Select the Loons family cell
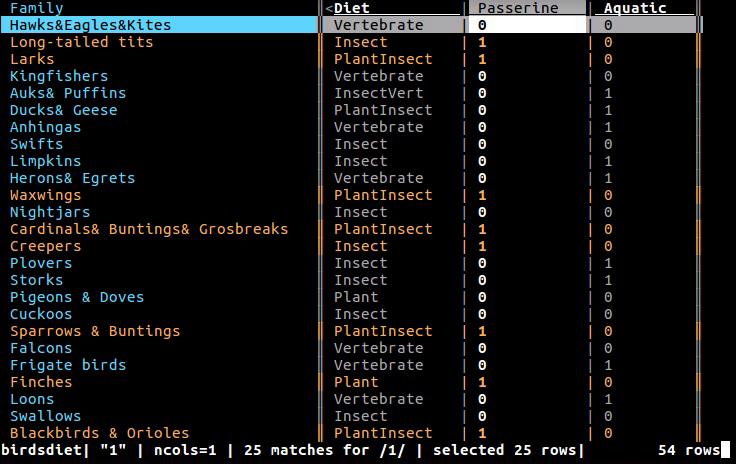The image size is (736, 464). [x=32, y=399]
